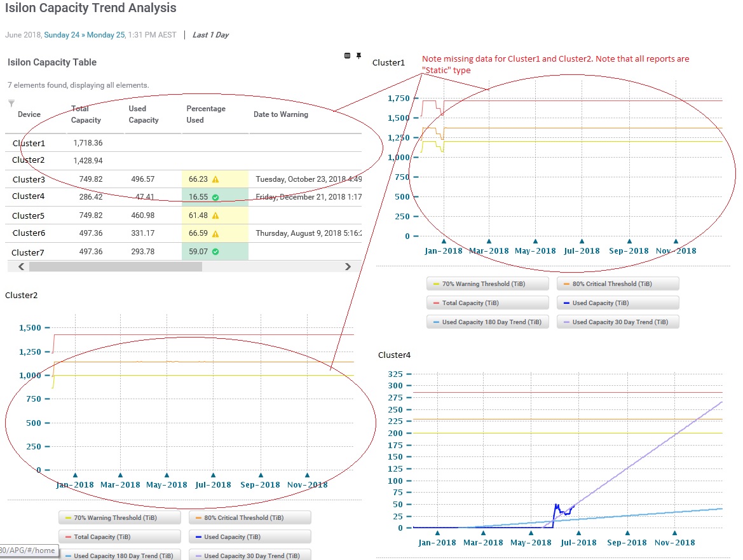
Task: Open the Last 1 Day time range selector
Action: pyautogui.click(x=209, y=35)
